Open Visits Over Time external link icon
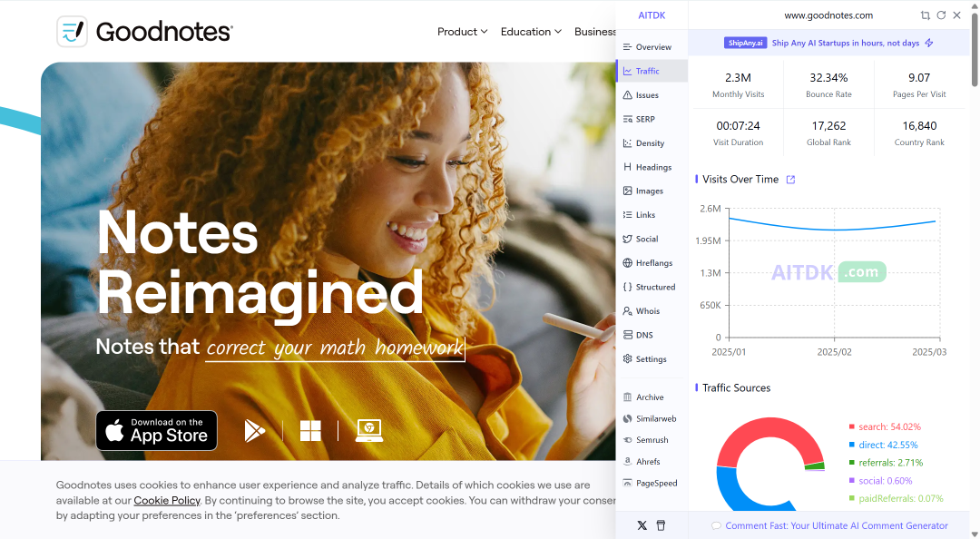Image resolution: width=980 pixels, height=539 pixels. tap(790, 180)
